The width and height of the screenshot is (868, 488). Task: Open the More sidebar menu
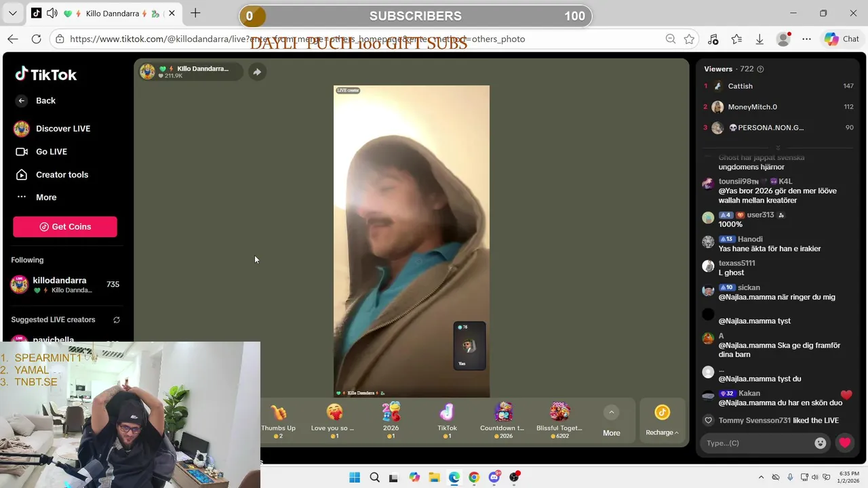click(37, 197)
